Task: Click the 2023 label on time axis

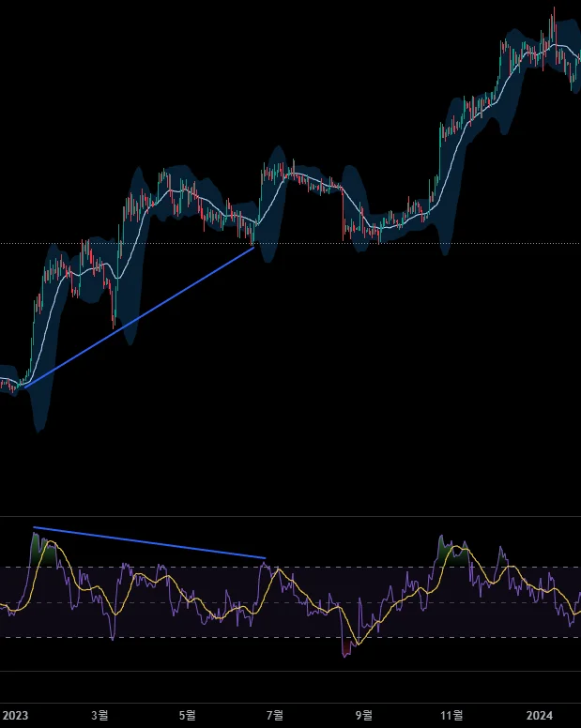Action: pyautogui.click(x=15, y=716)
